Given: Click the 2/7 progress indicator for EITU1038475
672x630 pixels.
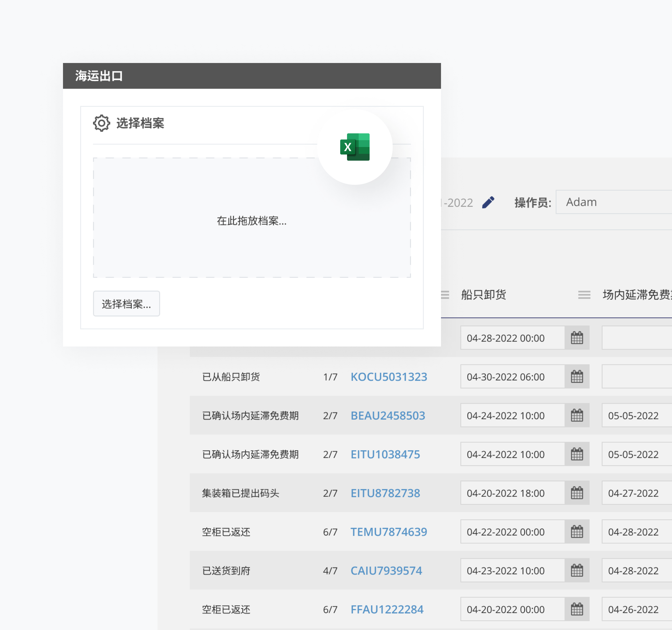Looking at the screenshot, I should point(330,454).
